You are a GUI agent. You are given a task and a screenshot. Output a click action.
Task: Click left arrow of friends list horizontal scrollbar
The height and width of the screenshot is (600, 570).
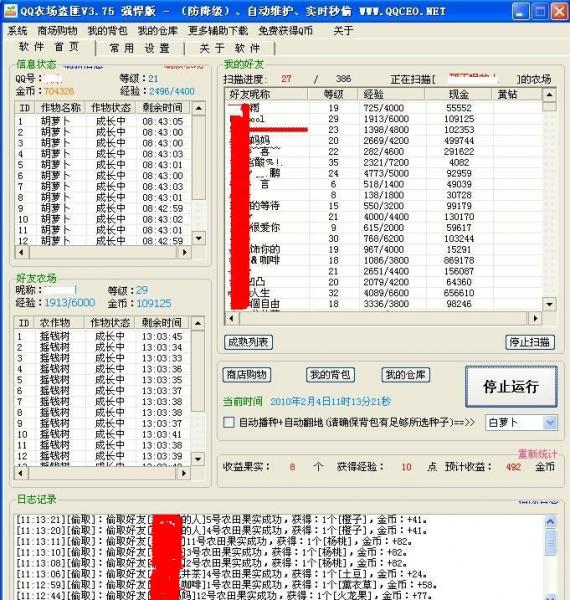(231, 318)
